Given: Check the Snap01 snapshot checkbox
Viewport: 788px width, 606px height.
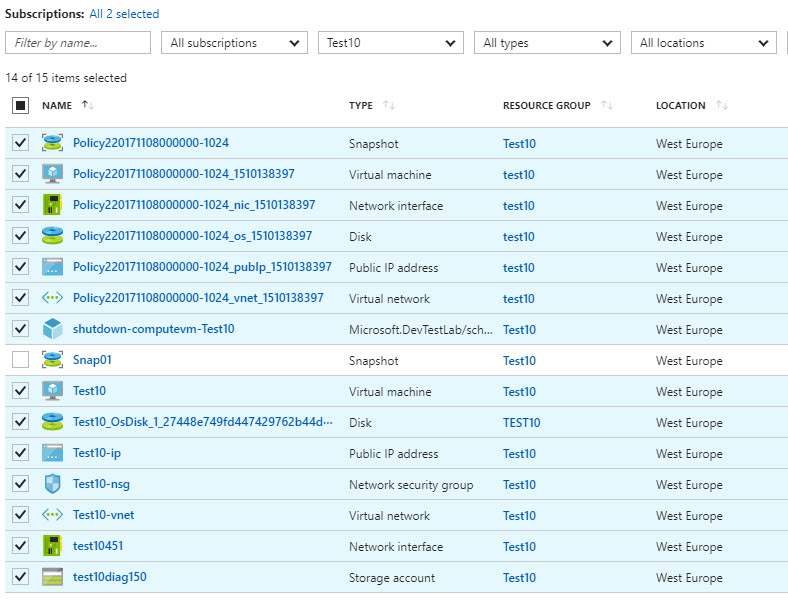Looking at the screenshot, I should pyautogui.click(x=20, y=360).
